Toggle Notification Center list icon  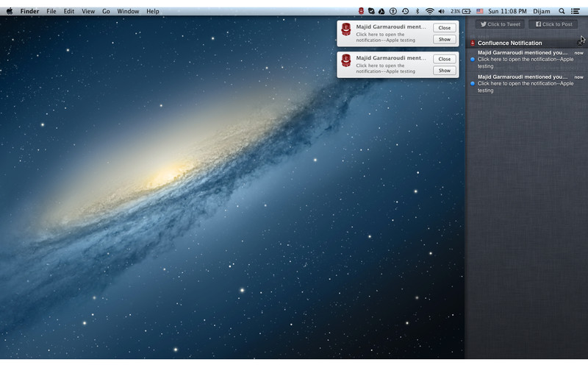click(576, 11)
